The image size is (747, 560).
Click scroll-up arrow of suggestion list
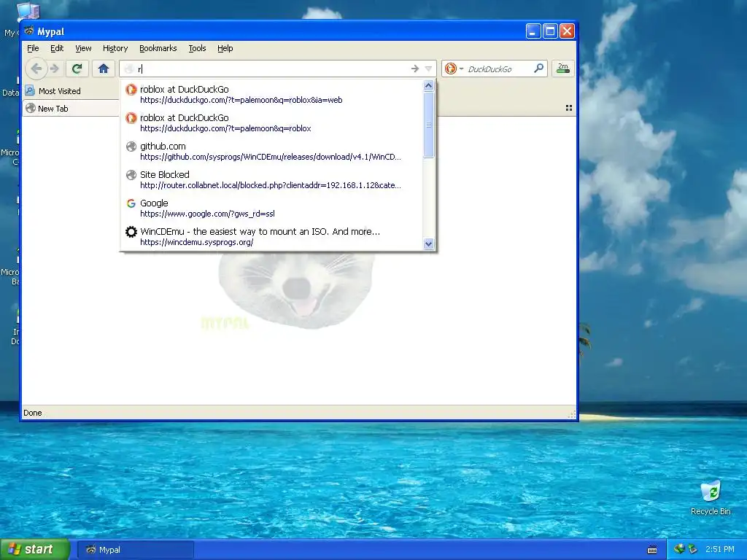pos(428,86)
